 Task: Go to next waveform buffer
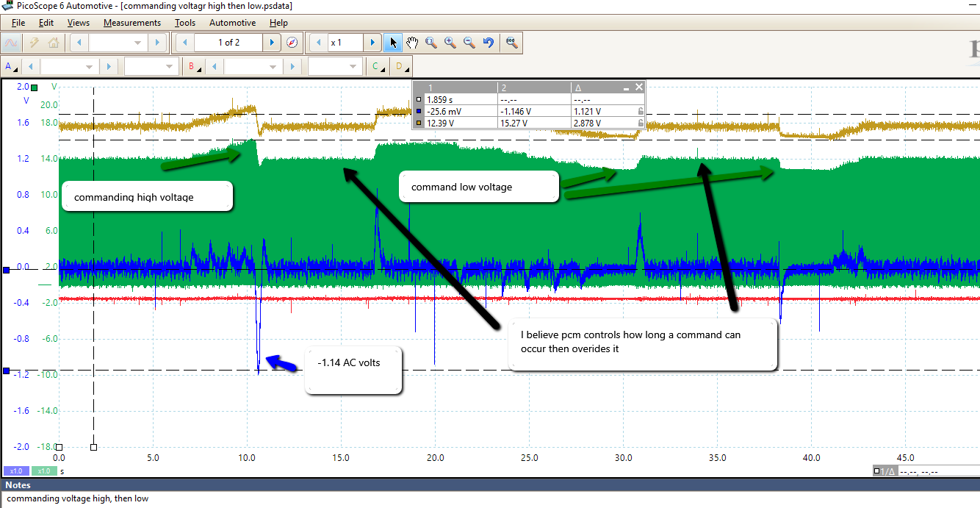click(273, 43)
